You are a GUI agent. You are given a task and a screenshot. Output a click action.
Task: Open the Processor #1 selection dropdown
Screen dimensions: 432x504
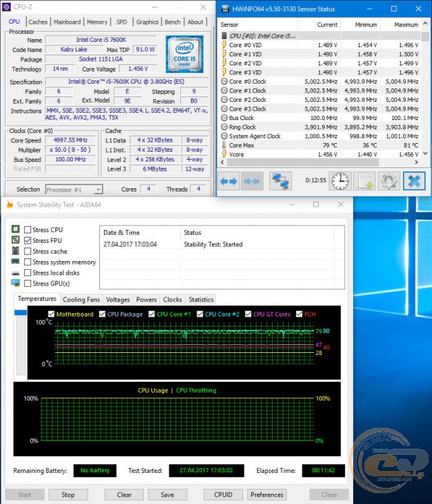[x=74, y=190]
